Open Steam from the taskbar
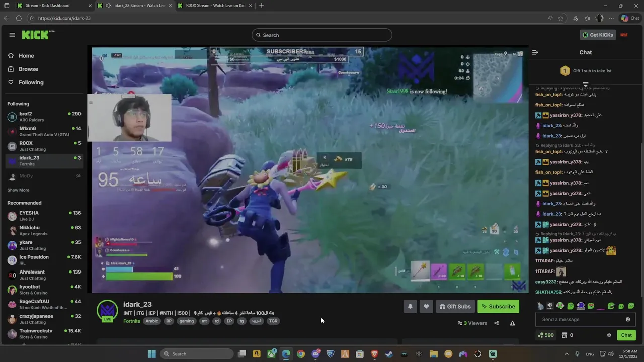The image size is (644, 362). 389,354
